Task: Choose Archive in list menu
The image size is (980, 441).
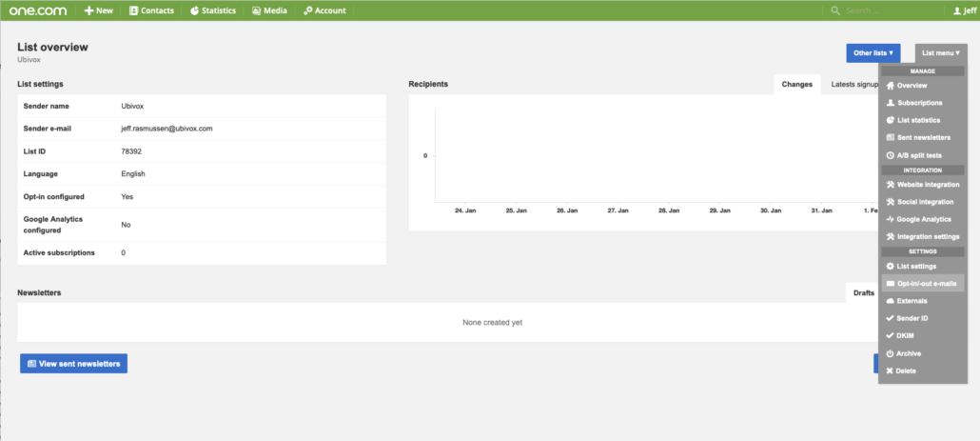Action: tap(923, 353)
